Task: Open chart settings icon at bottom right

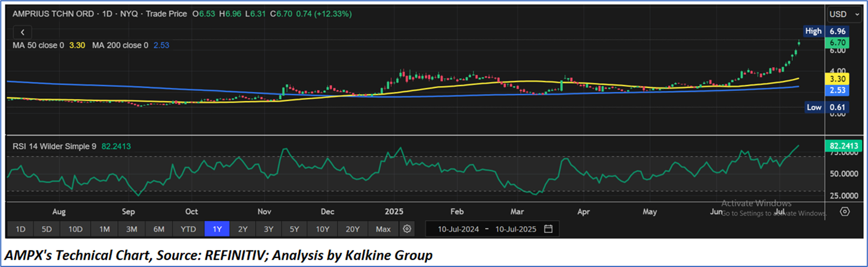Action: coord(845,211)
